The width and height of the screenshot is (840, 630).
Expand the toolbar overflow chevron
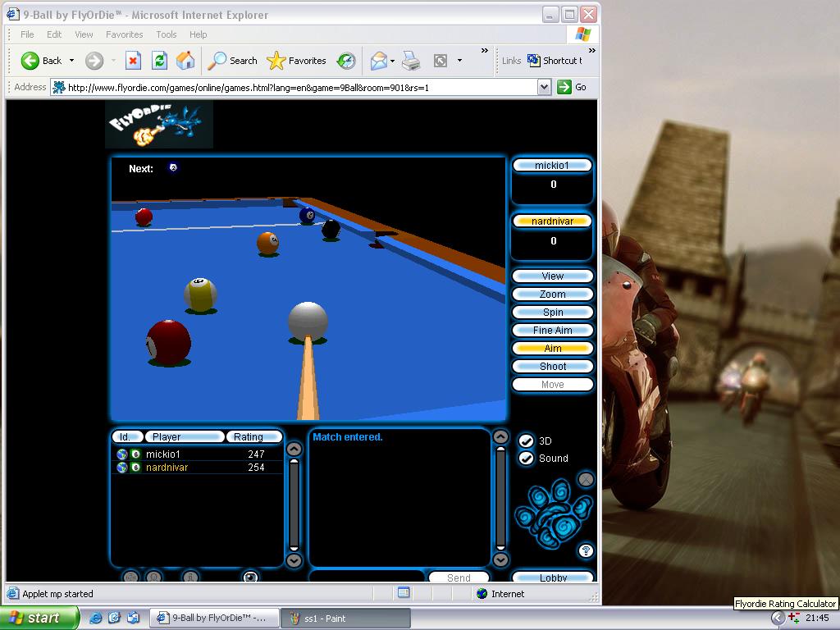pos(484,50)
